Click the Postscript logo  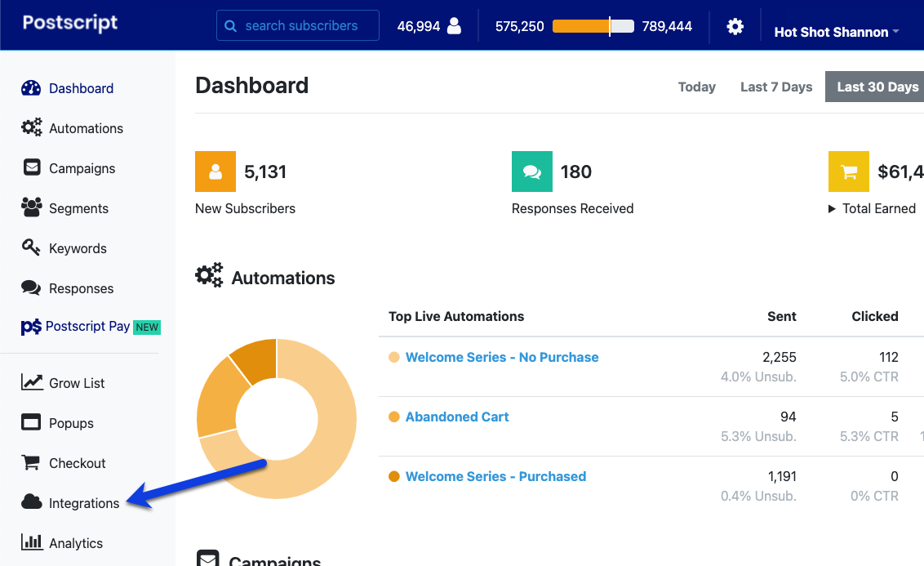(70, 22)
